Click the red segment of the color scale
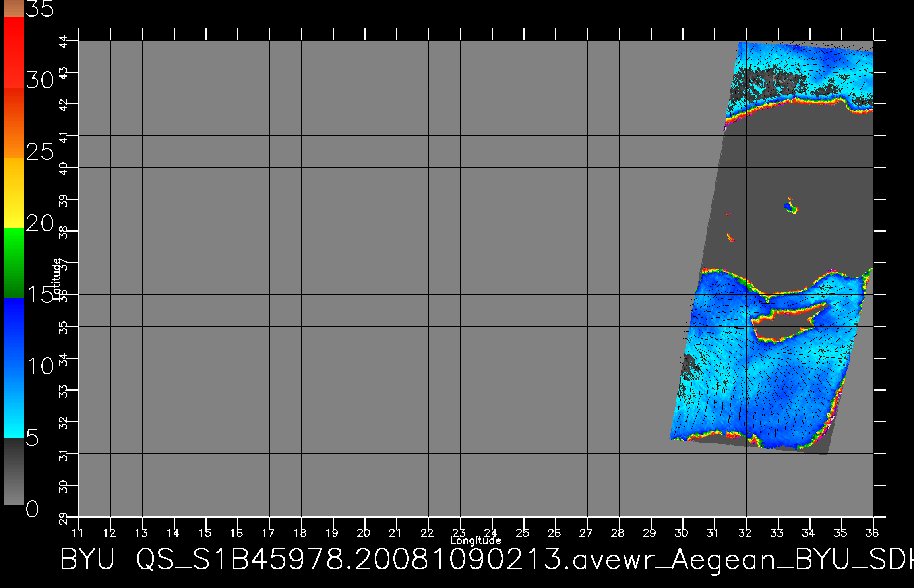 click(14, 52)
